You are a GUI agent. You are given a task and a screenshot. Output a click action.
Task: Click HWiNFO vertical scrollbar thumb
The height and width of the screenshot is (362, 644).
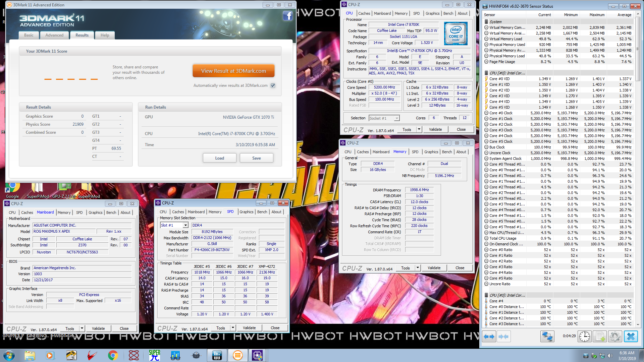point(638,49)
